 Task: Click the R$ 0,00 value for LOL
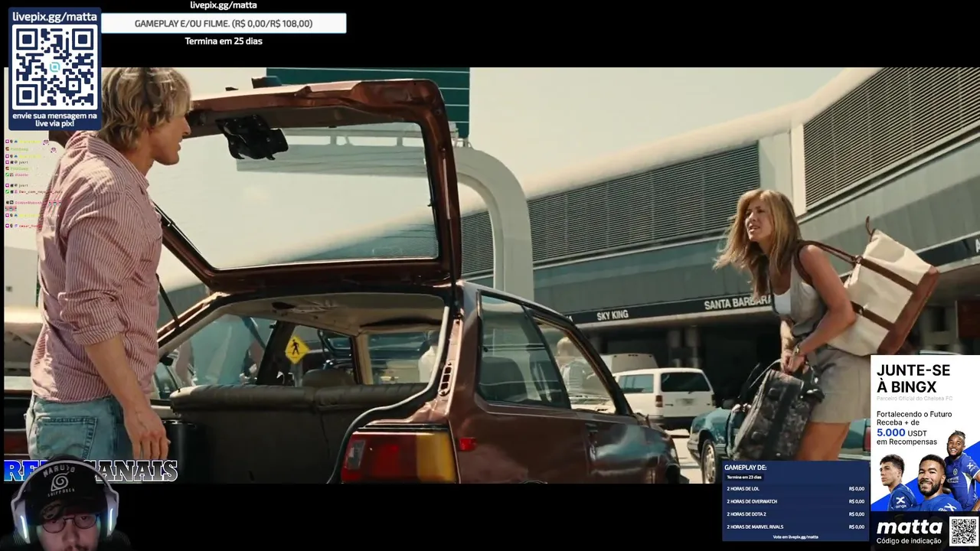(x=856, y=489)
